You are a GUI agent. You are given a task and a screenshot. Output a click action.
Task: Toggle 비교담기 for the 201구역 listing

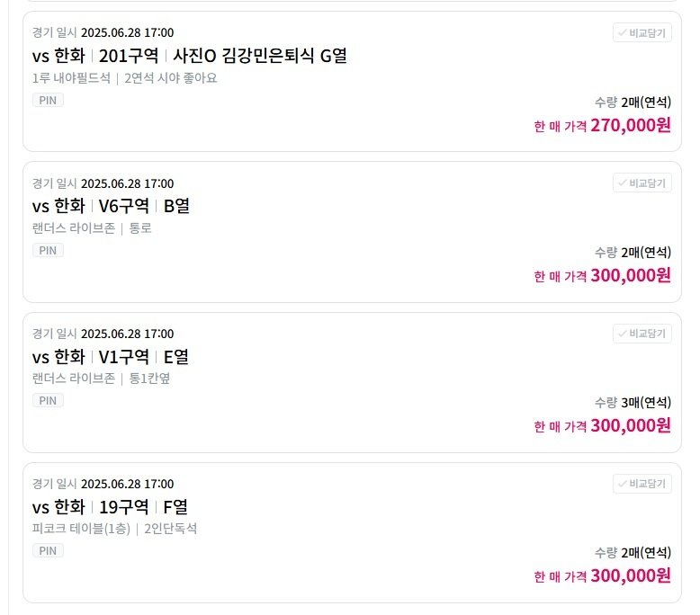(642, 33)
